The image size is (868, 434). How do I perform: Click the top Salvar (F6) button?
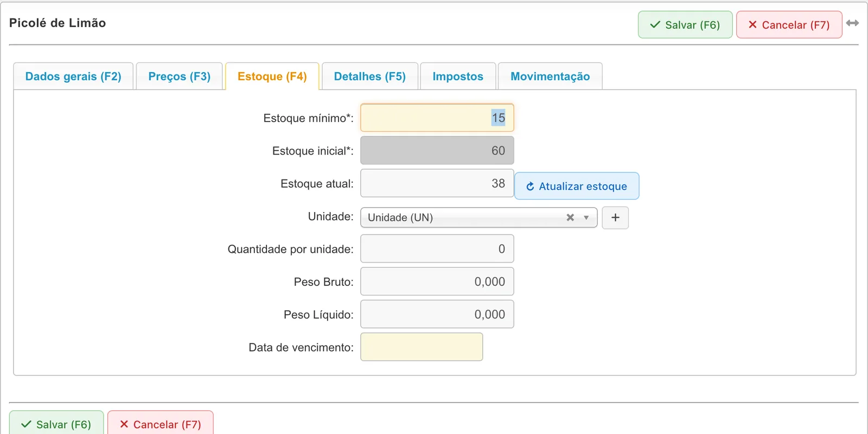tap(685, 25)
